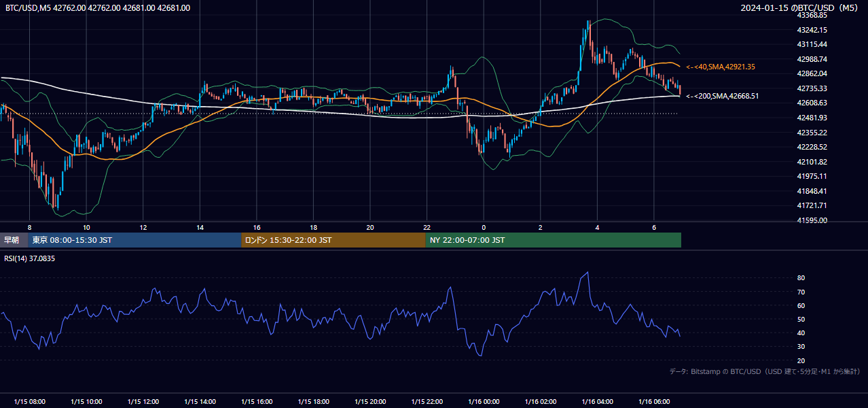Click hour marker 16 under price chart

point(257,227)
